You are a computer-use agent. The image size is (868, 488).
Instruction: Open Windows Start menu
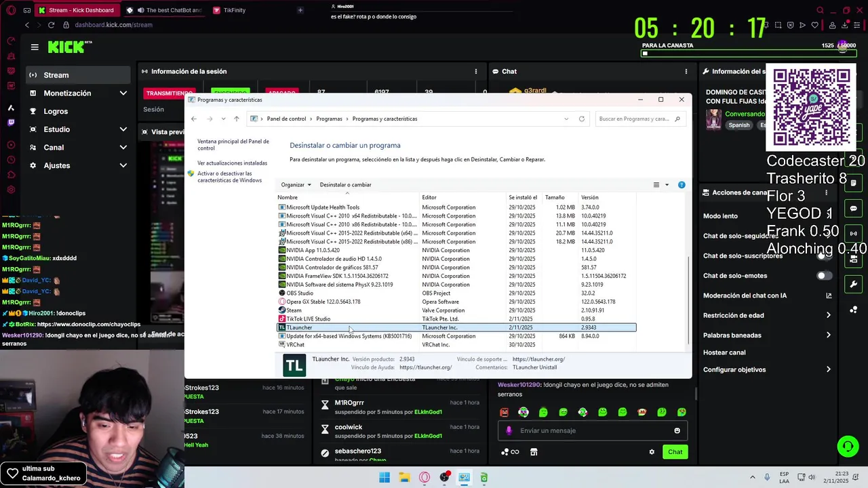coord(384,477)
